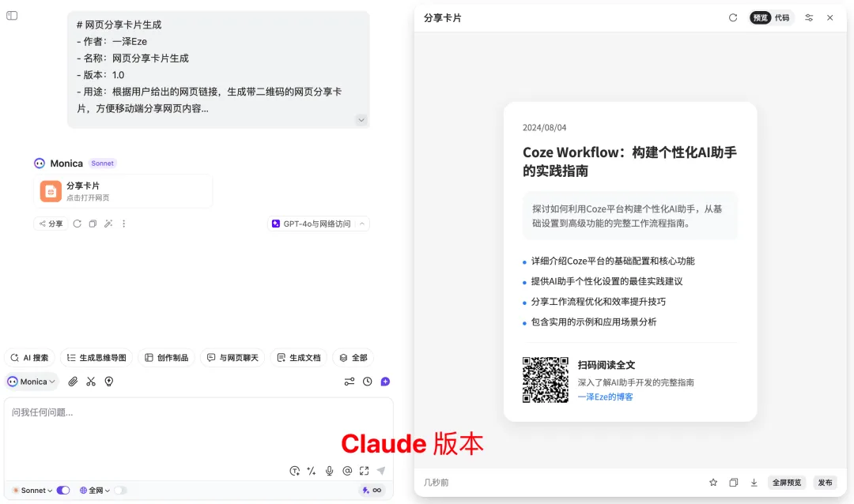Image resolution: width=854 pixels, height=504 pixels.
Task: Click bullet 分享工作流程优化和效率提升技巧
Action: (598, 302)
